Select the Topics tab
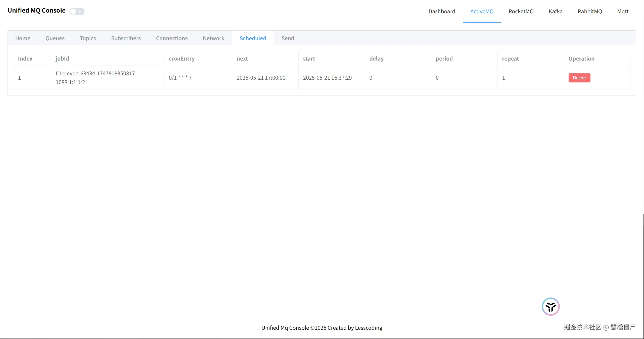 click(88, 38)
